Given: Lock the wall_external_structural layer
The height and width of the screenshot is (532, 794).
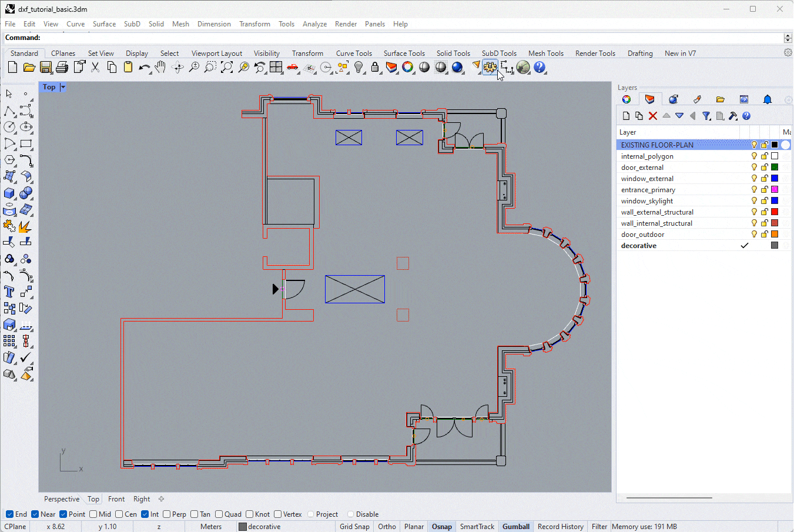Looking at the screenshot, I should tap(764, 212).
